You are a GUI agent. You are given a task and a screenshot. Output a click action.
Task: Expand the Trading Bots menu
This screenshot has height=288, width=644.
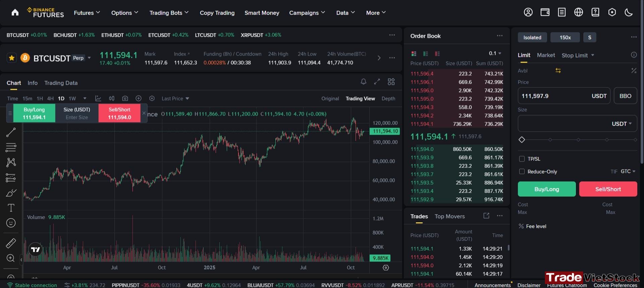click(169, 13)
